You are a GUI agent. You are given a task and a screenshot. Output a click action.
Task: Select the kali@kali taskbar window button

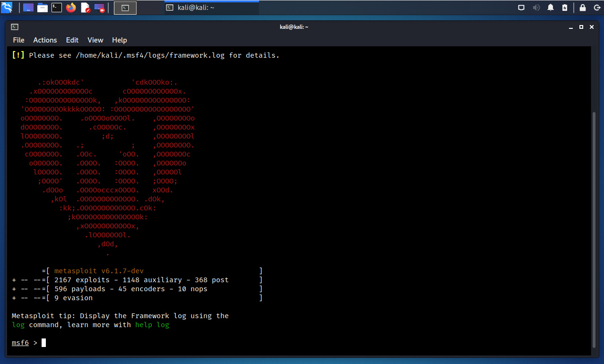point(211,8)
